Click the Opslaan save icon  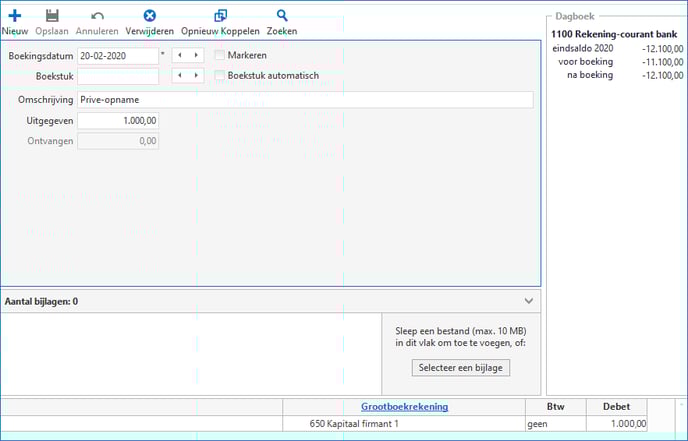[x=52, y=16]
